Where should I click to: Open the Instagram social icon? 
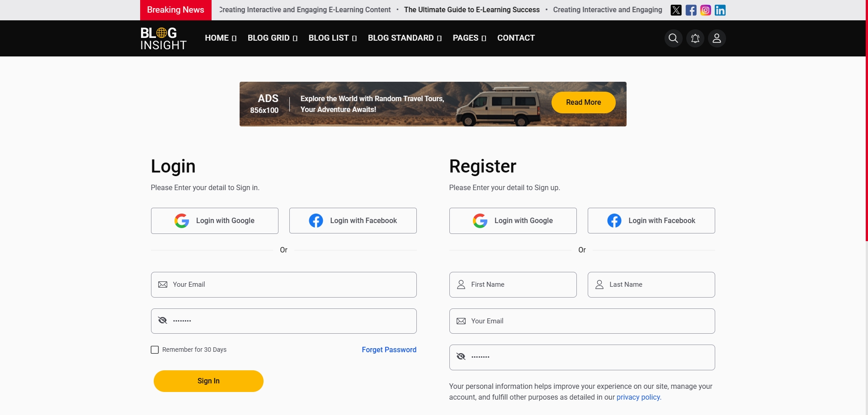coord(705,10)
